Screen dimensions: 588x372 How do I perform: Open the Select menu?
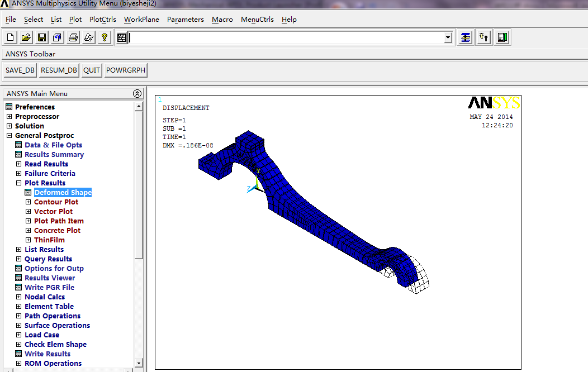click(x=34, y=20)
